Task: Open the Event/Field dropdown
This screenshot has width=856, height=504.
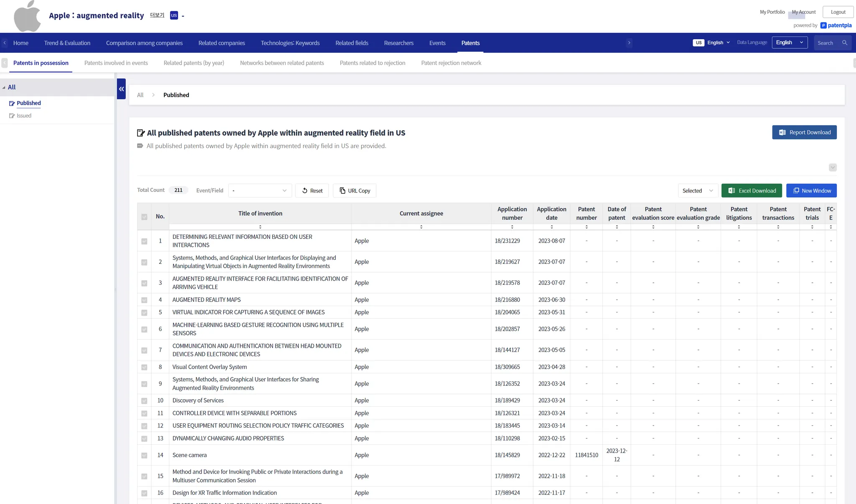Action: 260,191
